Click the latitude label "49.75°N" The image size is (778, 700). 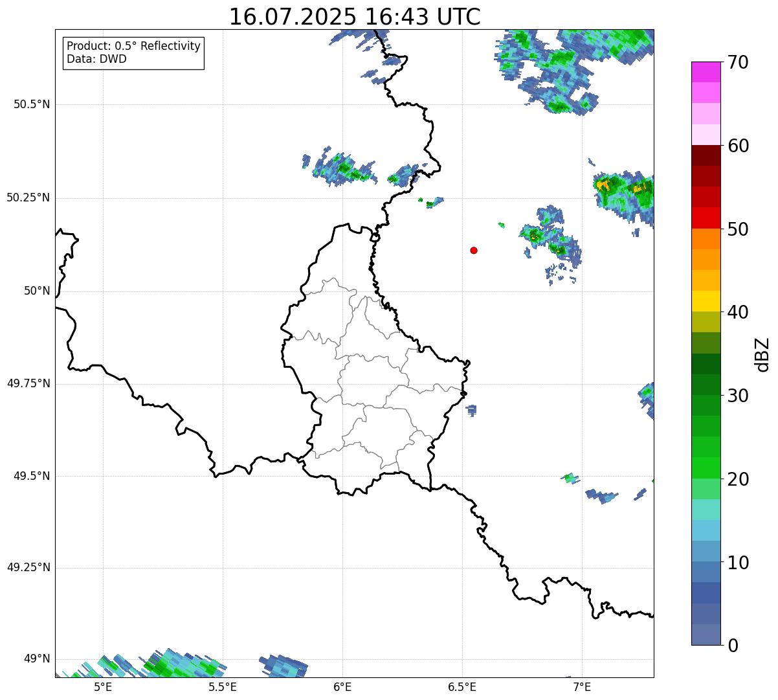28,383
